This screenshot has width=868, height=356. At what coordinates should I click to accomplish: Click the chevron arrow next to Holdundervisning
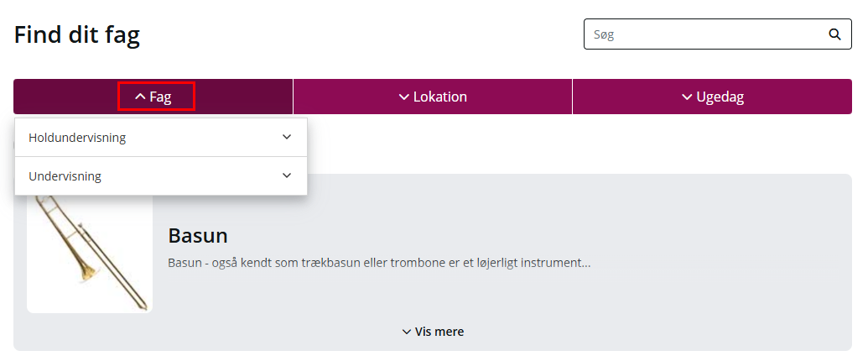click(287, 137)
